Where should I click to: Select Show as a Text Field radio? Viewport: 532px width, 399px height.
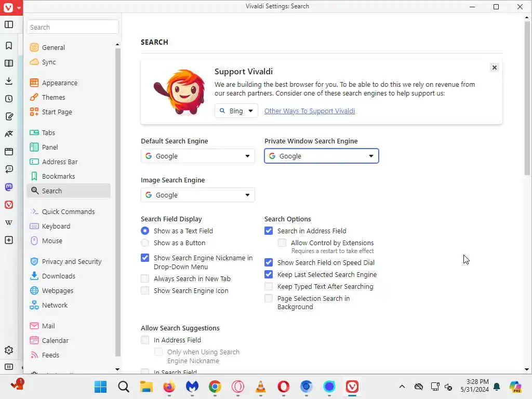[x=145, y=231]
